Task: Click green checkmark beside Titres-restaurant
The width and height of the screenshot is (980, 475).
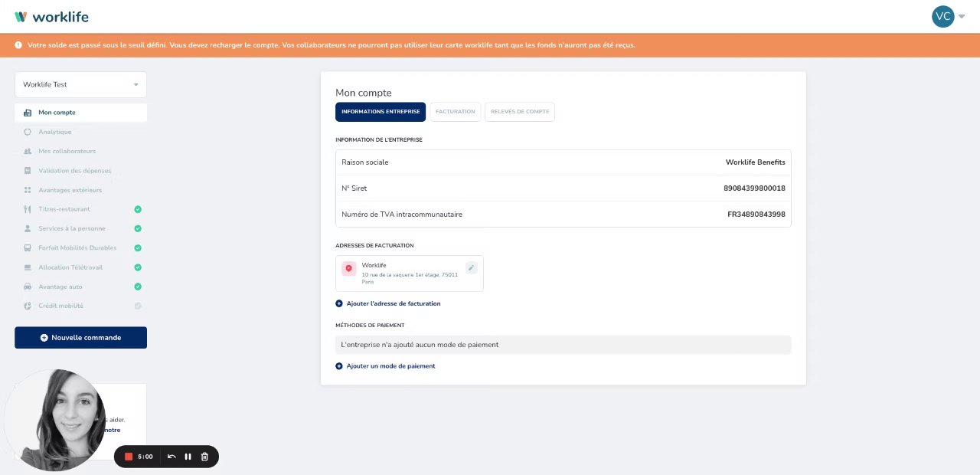Action: [x=138, y=209]
